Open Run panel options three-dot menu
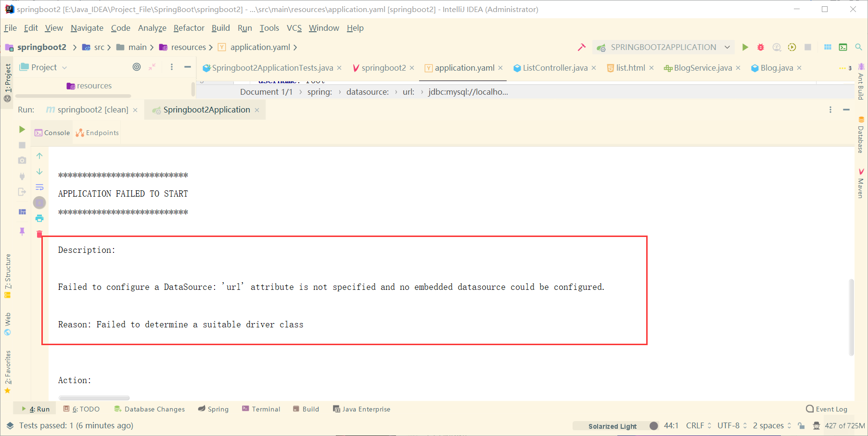The image size is (868, 436). [x=830, y=110]
